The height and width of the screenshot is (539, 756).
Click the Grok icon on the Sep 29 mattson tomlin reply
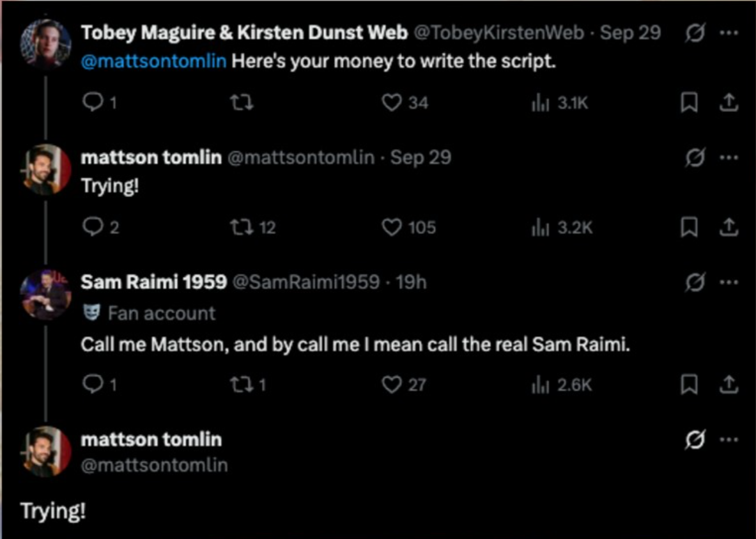click(x=695, y=157)
